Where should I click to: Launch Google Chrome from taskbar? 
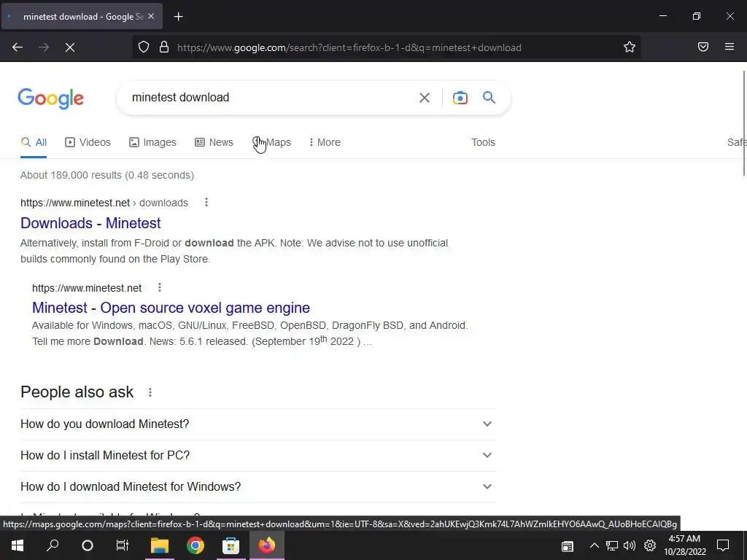pyautogui.click(x=196, y=545)
